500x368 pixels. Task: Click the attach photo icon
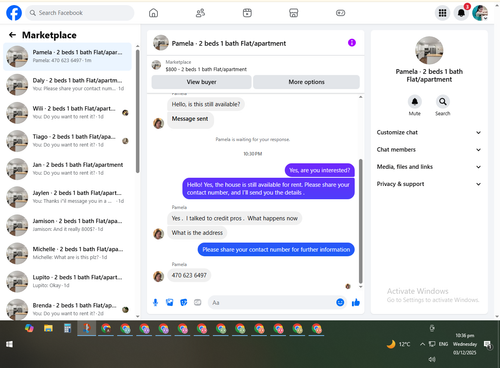coord(170,302)
